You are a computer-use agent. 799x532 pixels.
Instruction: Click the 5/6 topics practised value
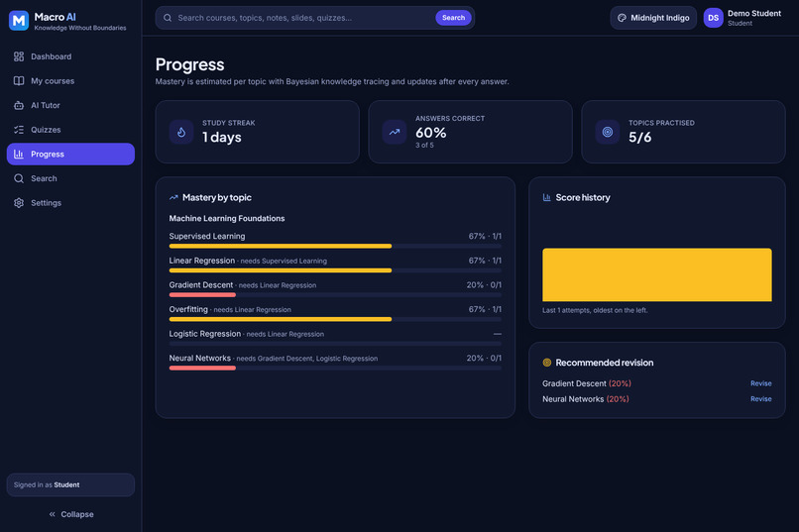pyautogui.click(x=640, y=137)
